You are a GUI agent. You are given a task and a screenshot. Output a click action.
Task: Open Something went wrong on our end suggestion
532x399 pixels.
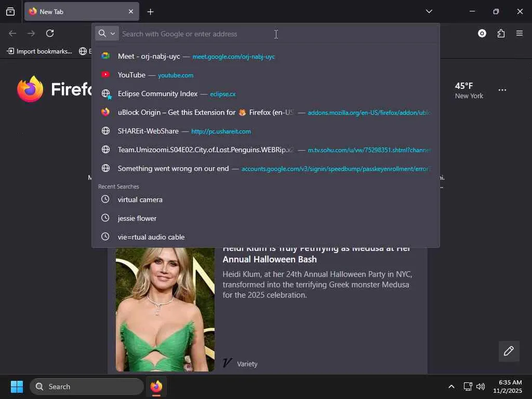tap(265, 168)
